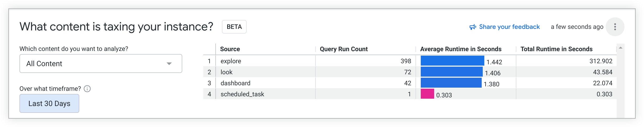Select the Last 30 Days timeframe button
The height and width of the screenshot is (127, 644).
pos(49,103)
